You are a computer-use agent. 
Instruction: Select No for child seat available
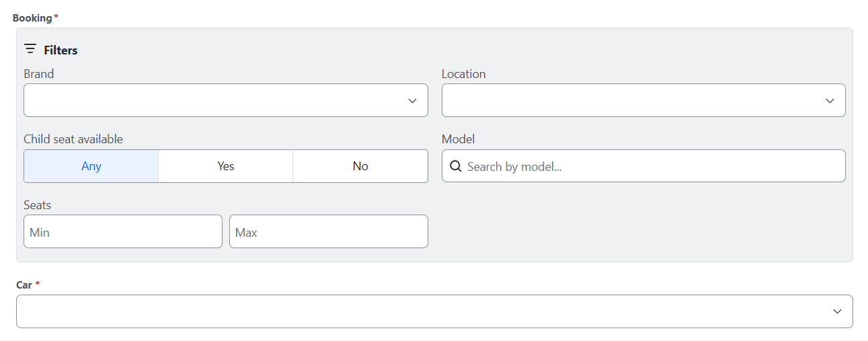[x=360, y=166]
